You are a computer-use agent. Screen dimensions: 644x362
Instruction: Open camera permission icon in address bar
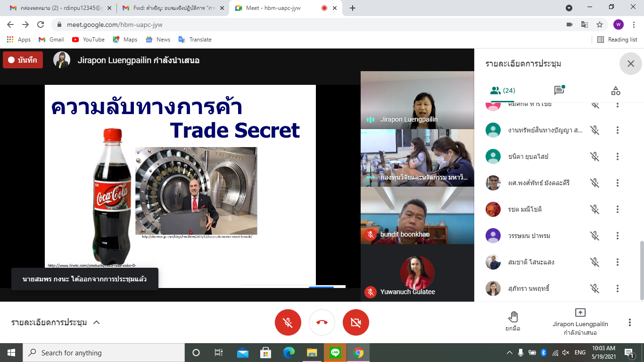tap(569, 25)
